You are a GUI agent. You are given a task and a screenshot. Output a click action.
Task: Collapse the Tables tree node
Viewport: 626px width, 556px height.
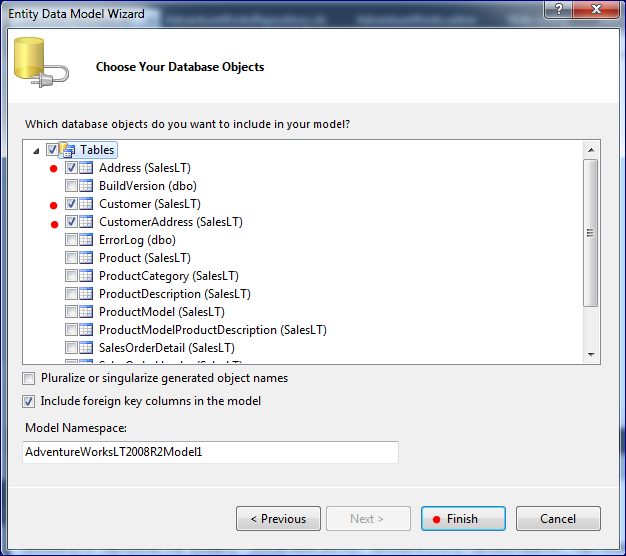(36, 151)
